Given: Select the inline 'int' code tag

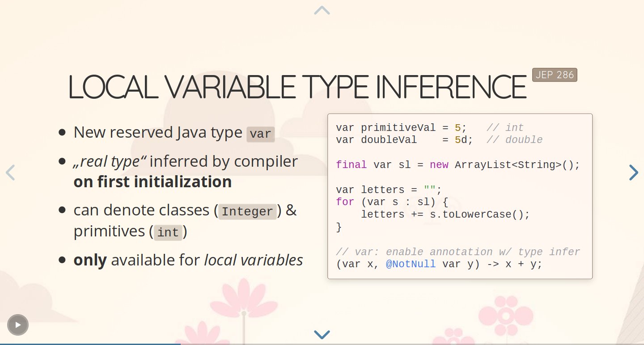Looking at the screenshot, I should 168,233.
